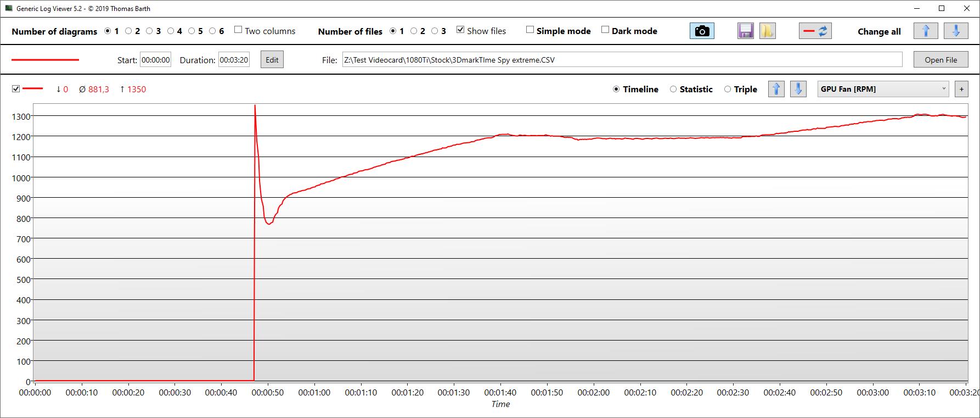This screenshot has width=980, height=418.
Task: Enable the Simple mode checkbox
Action: (x=530, y=30)
